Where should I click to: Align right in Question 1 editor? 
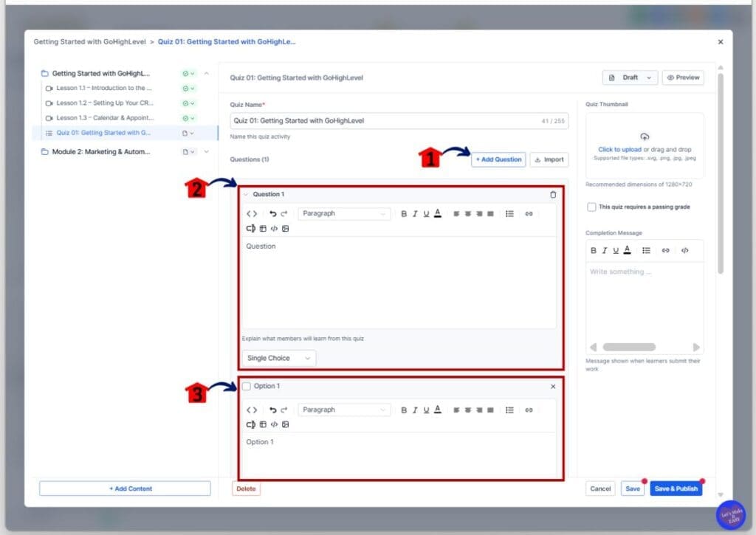point(479,213)
